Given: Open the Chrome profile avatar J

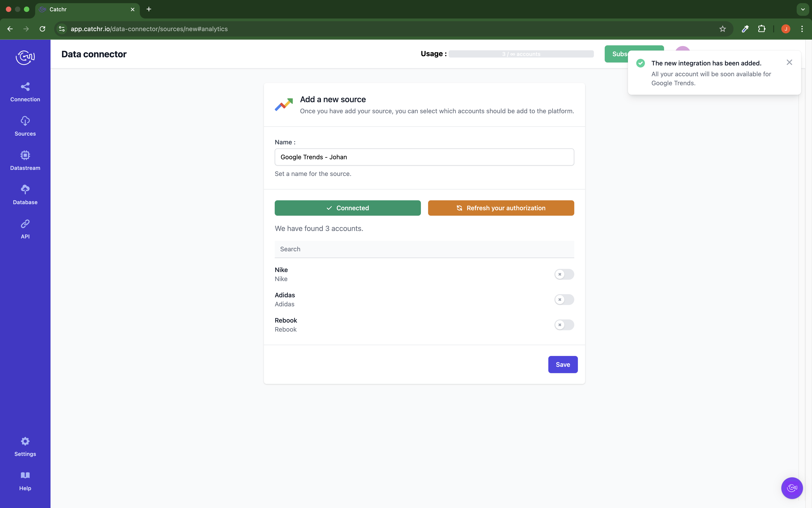Looking at the screenshot, I should point(785,29).
